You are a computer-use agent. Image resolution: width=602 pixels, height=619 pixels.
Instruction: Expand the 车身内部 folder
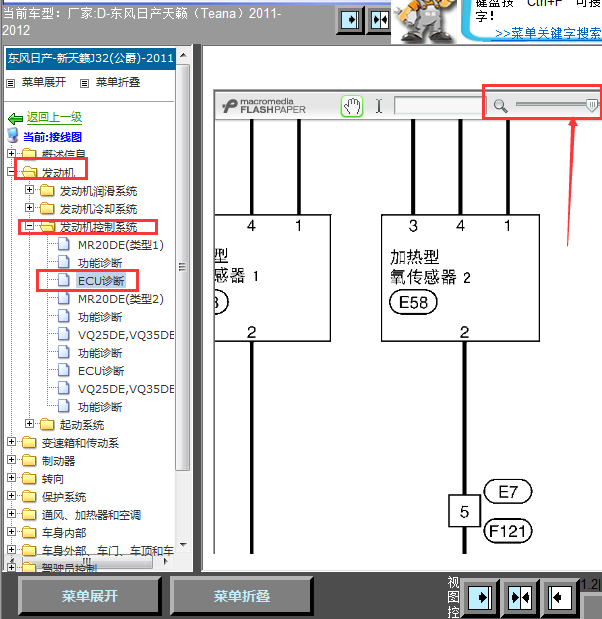11,531
